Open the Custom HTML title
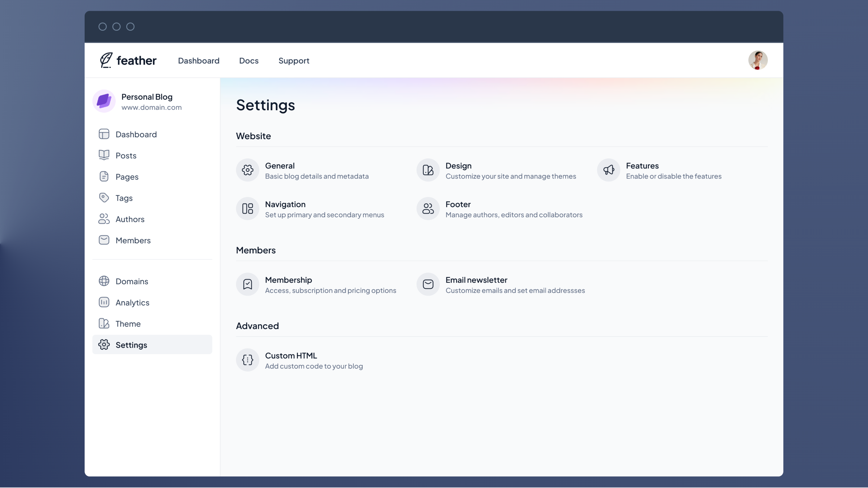The width and height of the screenshot is (868, 488). click(x=291, y=355)
